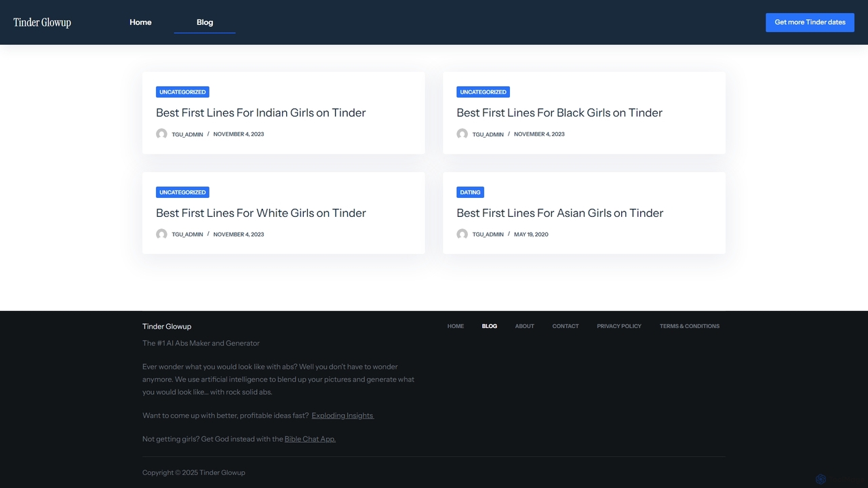Open Uncategorized tag on Indian Girls post
The image size is (868, 488).
[182, 92]
